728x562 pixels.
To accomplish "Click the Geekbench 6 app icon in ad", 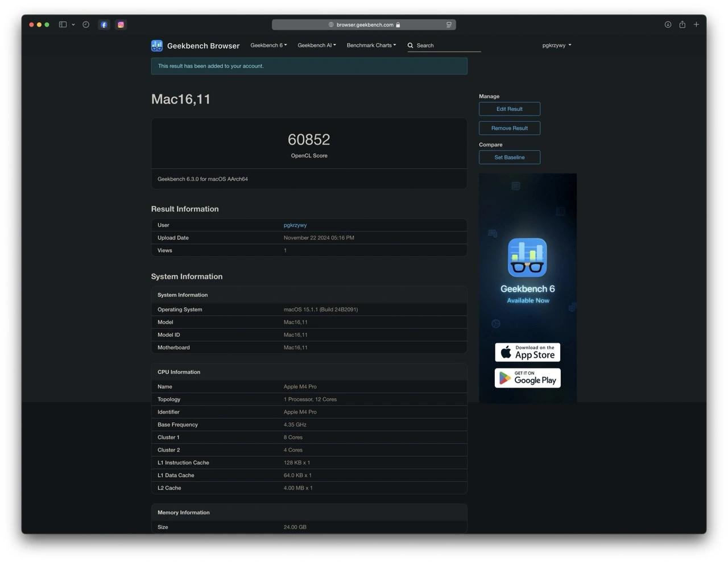I will 527,258.
